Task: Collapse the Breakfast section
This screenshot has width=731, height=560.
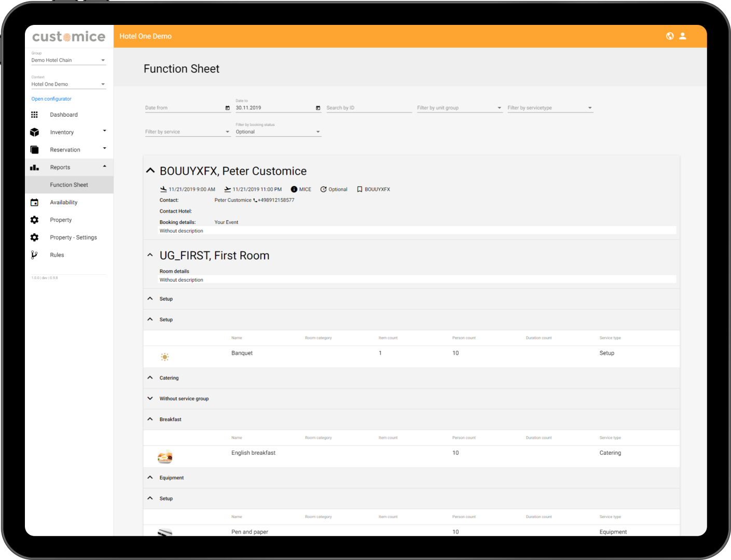Action: coord(150,419)
